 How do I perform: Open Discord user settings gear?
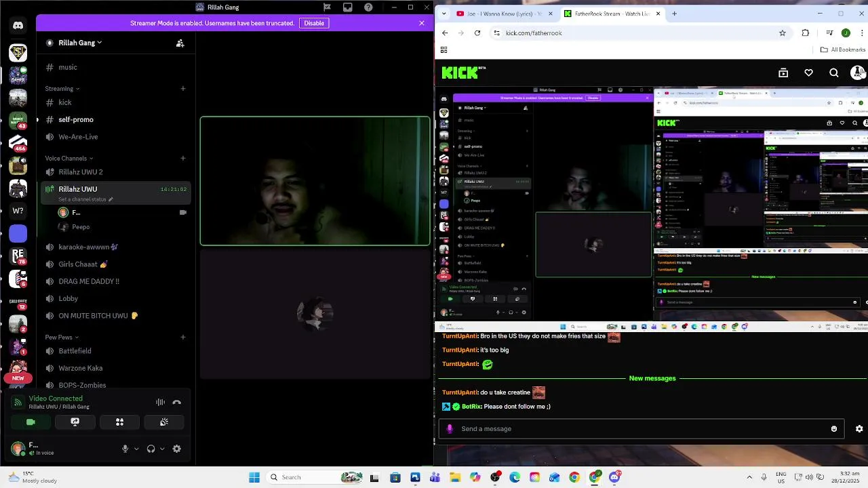177,449
